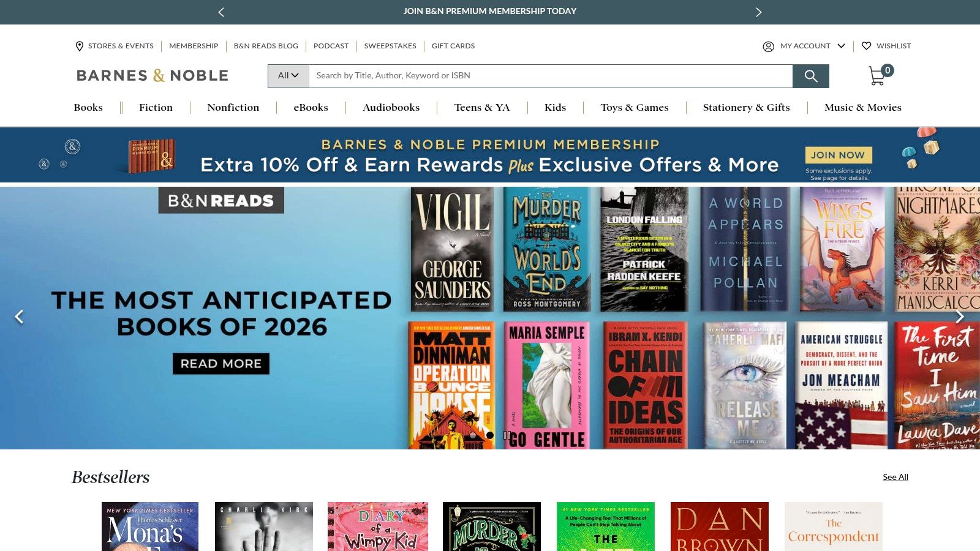Expand the My Account chevron menu
This screenshot has height=551, width=980.
[x=842, y=46]
